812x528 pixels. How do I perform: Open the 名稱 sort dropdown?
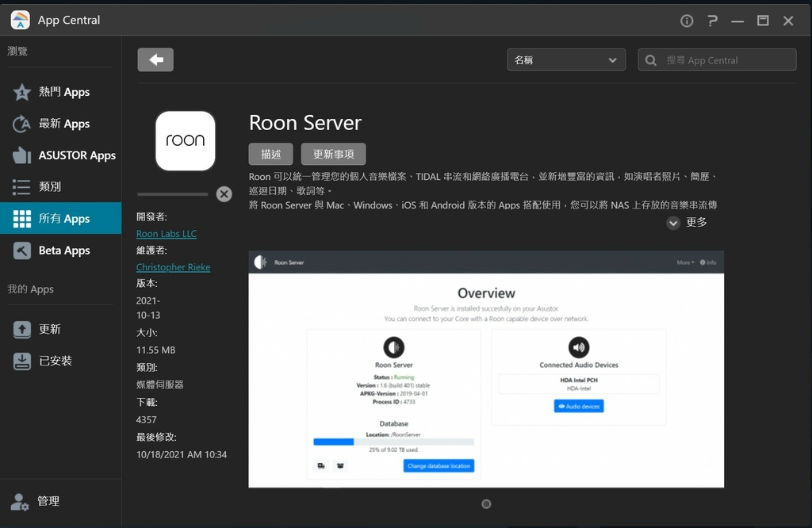pos(566,60)
